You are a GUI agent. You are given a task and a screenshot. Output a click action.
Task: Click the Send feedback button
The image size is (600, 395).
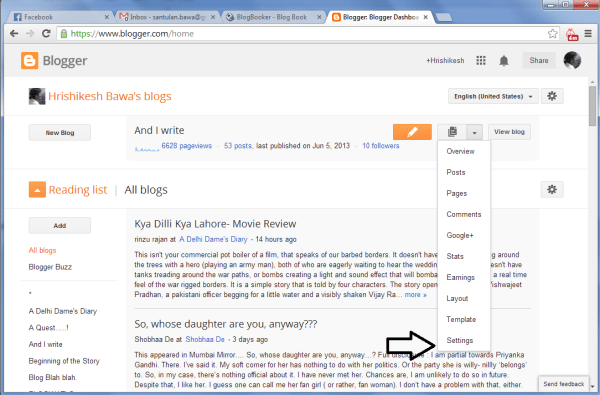point(564,384)
